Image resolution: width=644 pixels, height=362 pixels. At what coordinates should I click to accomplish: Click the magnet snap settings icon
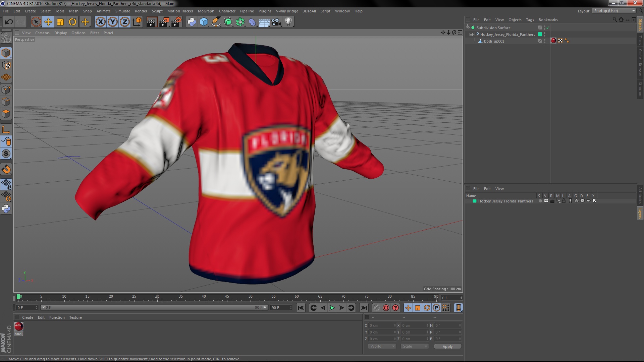pyautogui.click(x=6, y=169)
